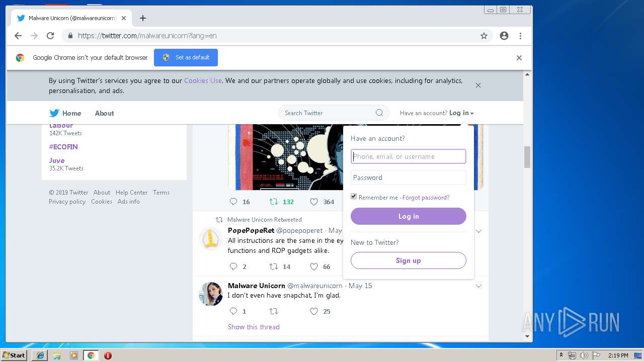Open the About menu item
The image size is (644, 362).
point(105,113)
